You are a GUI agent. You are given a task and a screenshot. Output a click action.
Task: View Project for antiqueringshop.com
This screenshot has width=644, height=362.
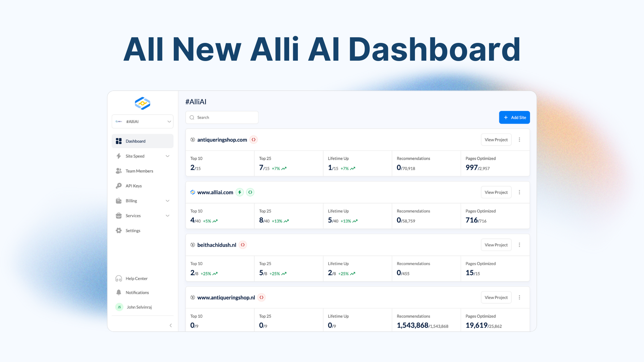[x=496, y=139]
